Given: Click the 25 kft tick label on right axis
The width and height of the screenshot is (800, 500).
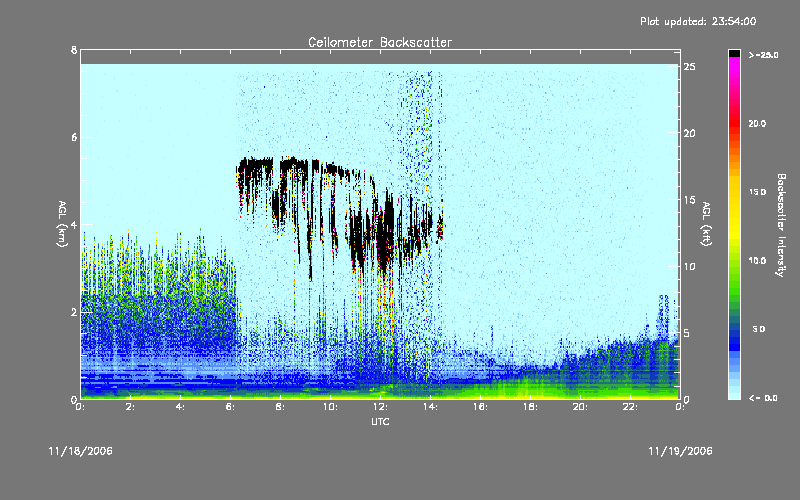Looking at the screenshot, I should click(x=690, y=67).
